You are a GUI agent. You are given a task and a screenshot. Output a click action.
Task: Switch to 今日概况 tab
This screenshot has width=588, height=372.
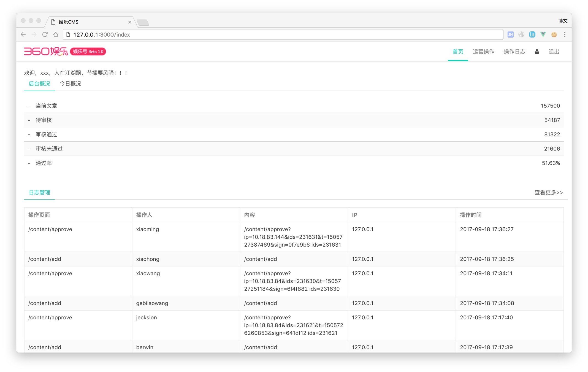click(70, 84)
